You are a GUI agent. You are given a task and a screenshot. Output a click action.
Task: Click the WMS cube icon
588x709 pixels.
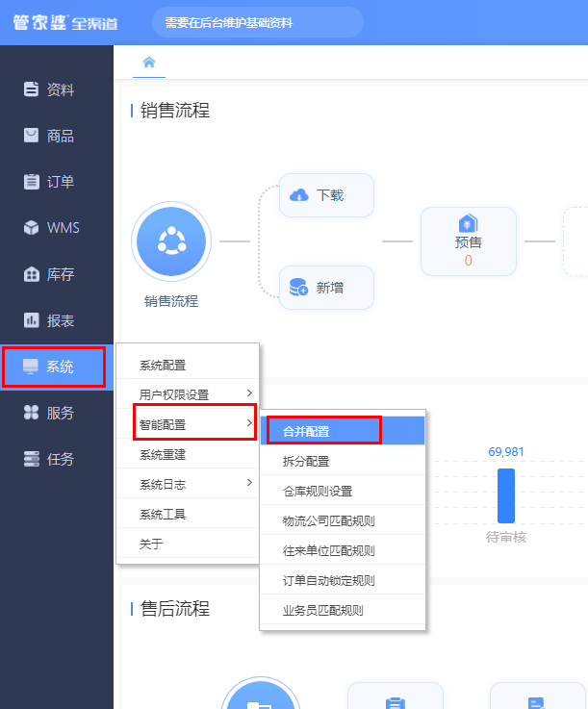31,227
